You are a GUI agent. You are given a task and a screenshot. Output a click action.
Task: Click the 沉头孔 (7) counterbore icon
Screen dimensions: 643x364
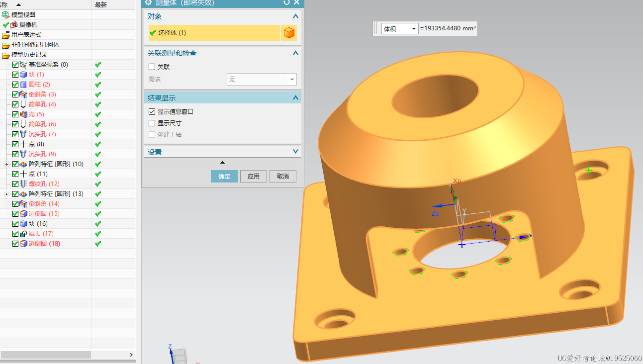click(x=23, y=134)
